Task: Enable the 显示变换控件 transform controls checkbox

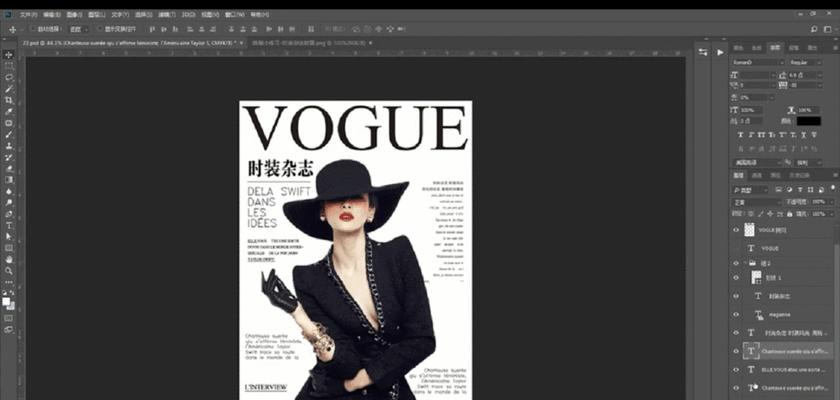Action: click(99, 29)
